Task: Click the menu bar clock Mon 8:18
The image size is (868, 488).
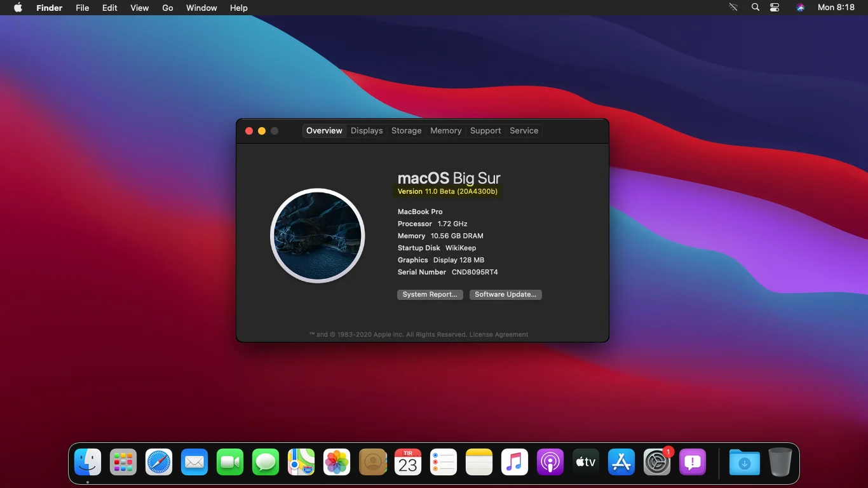Action: (836, 8)
